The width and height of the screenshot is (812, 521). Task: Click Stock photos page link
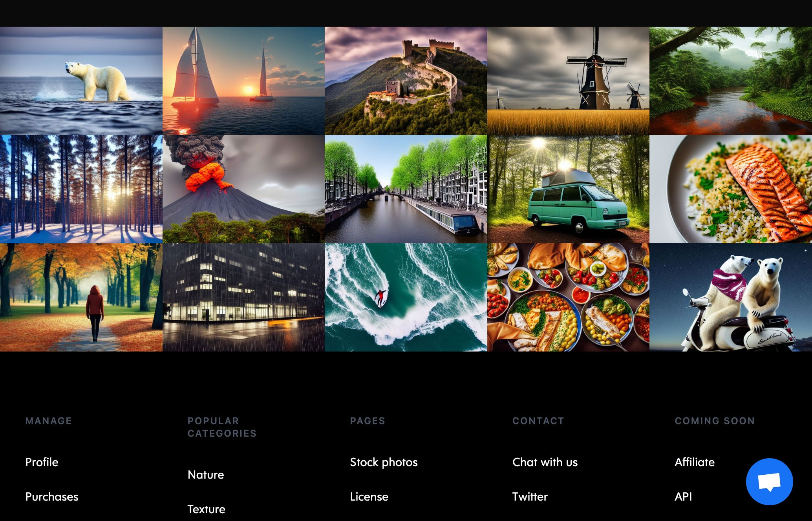384,462
